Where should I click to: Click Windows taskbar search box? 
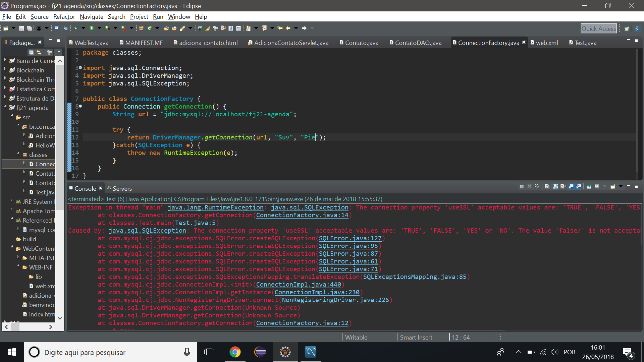[x=111, y=352]
